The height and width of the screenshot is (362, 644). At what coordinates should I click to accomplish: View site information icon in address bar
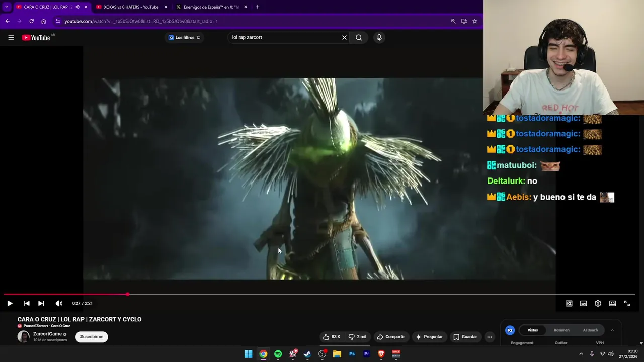[x=58, y=21]
